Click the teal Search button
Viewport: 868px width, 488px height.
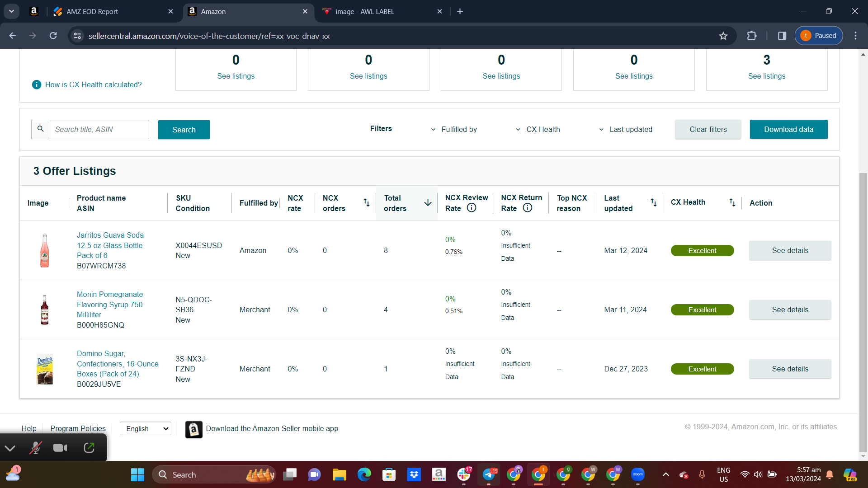pos(184,130)
